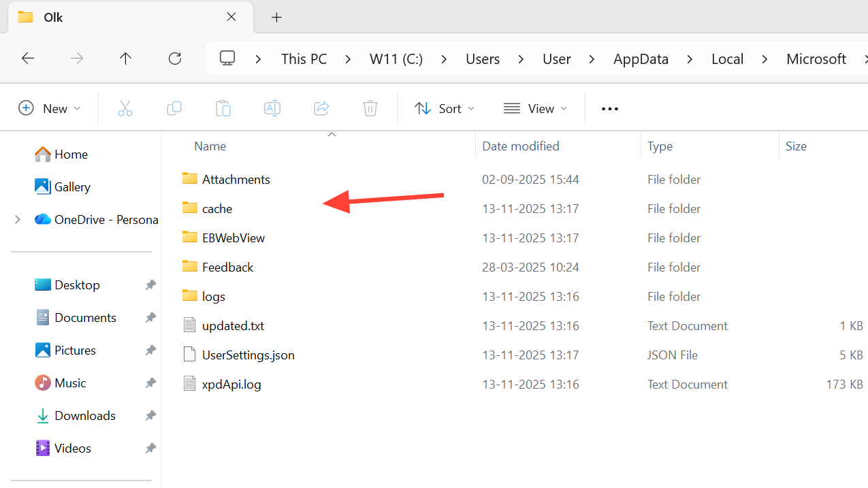
Task: Click AppData in the breadcrumb path
Action: (641, 59)
